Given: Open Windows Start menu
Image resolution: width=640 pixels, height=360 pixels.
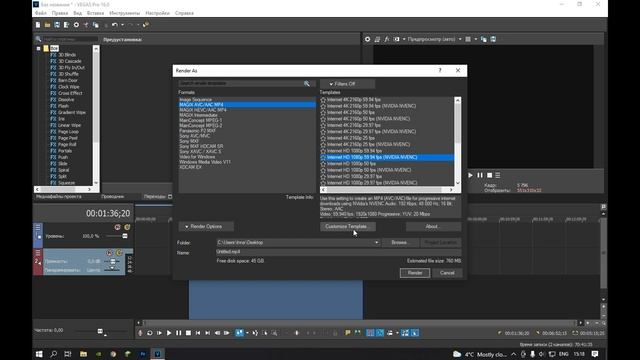Looking at the screenshot, I should [x=39, y=354].
